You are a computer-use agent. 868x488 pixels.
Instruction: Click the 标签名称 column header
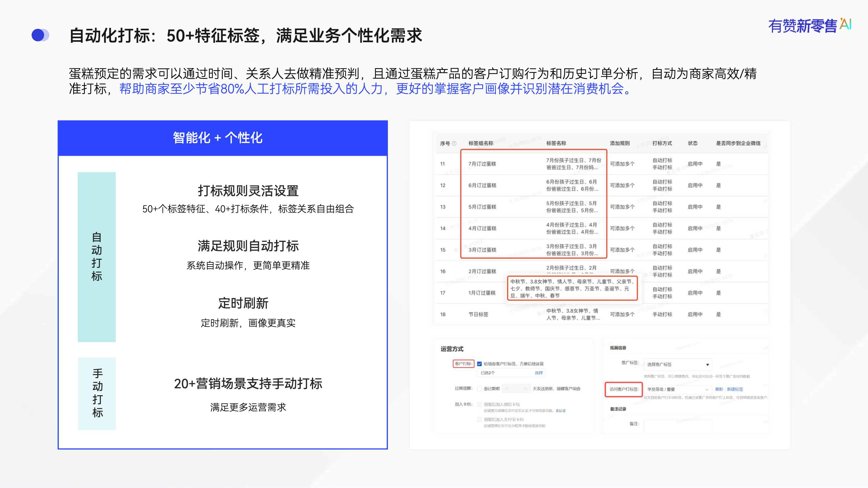point(556,143)
